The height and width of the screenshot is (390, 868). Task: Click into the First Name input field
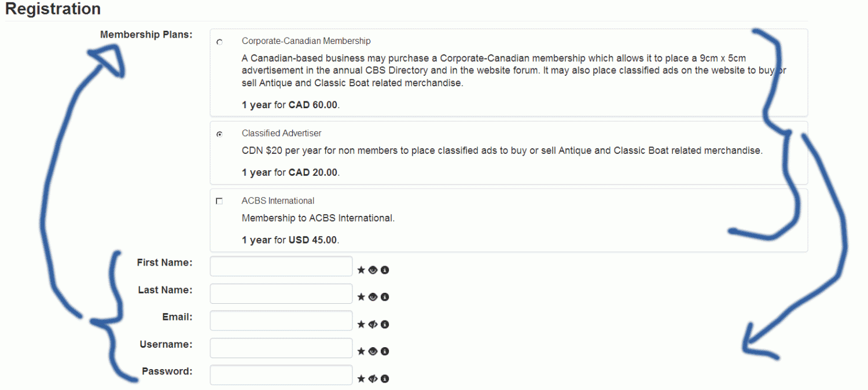[x=281, y=266]
